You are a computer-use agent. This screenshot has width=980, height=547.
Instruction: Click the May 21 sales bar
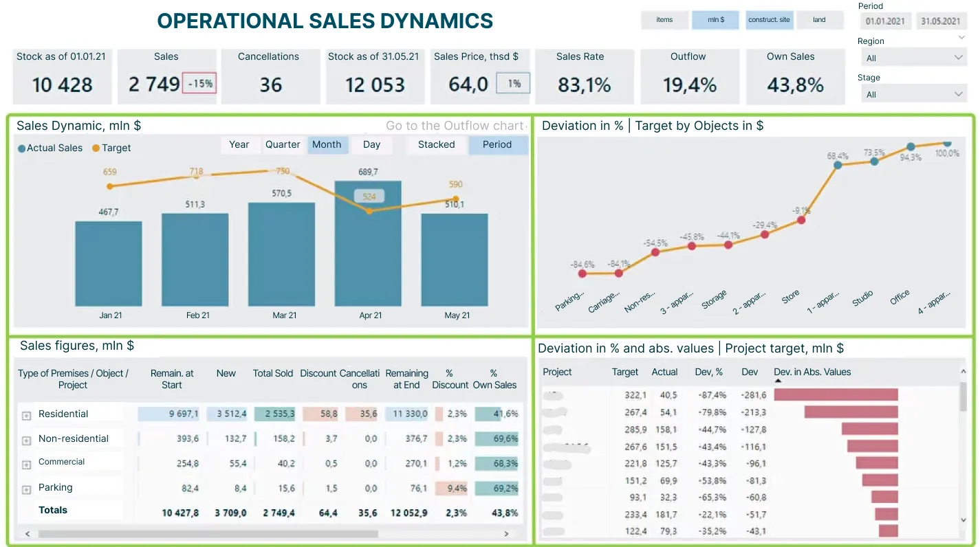455,260
